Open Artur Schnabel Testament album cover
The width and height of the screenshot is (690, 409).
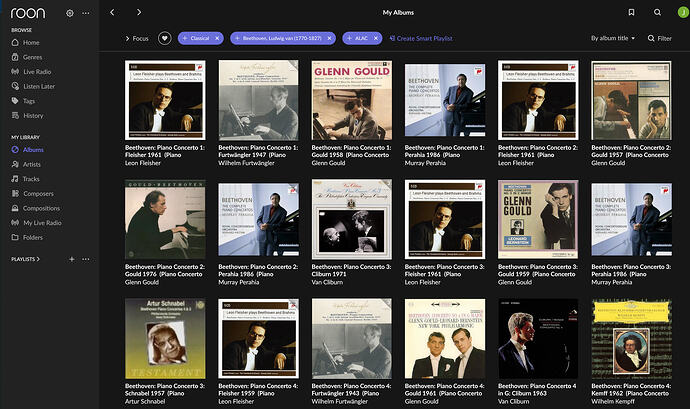[x=165, y=338]
